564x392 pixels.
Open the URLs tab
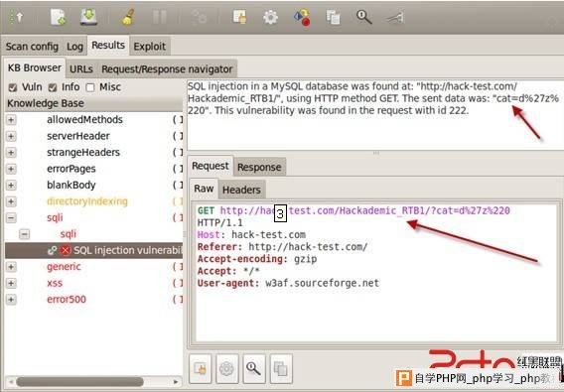pos(81,69)
